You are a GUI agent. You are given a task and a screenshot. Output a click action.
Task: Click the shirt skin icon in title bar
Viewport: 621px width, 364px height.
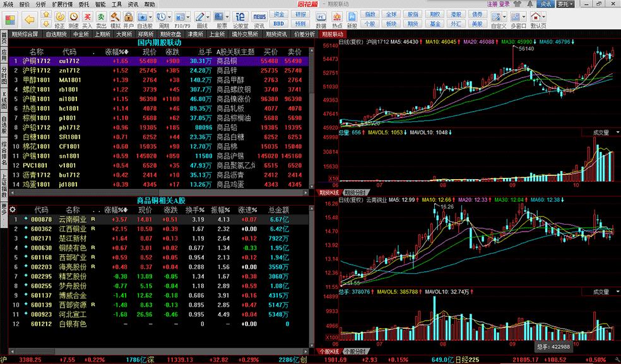pos(517,4)
